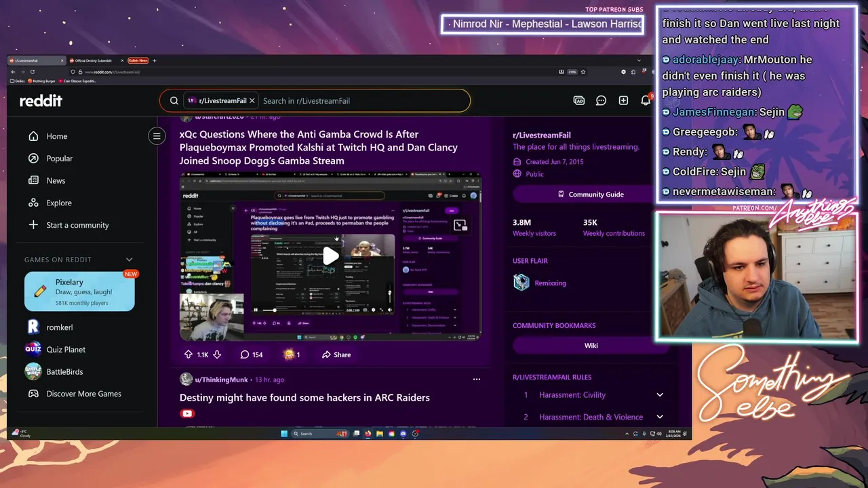The width and height of the screenshot is (868, 488).
Task: Reload the Reddit page
Action: 33,72
